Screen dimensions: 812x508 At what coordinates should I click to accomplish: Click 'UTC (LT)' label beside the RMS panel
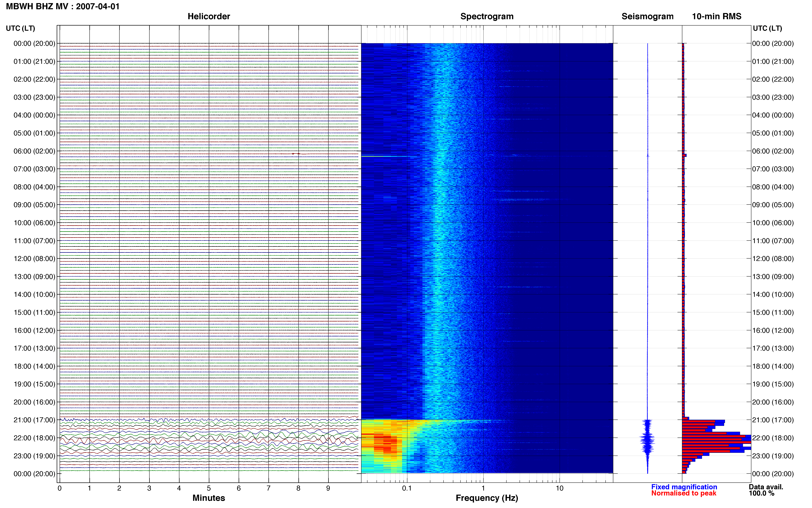[x=767, y=28]
